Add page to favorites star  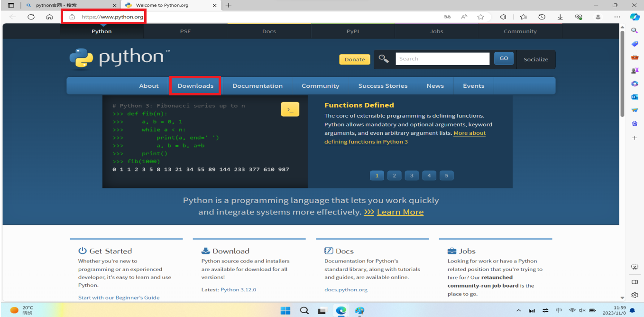(481, 17)
